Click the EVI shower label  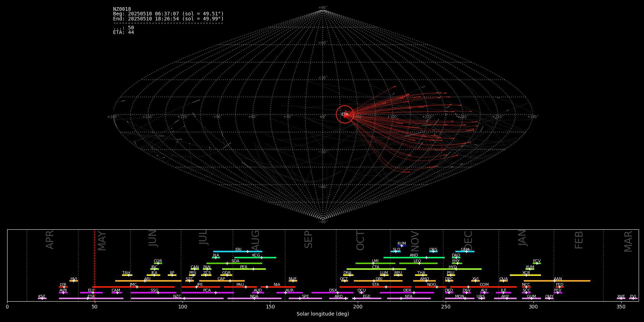(633, 297)
